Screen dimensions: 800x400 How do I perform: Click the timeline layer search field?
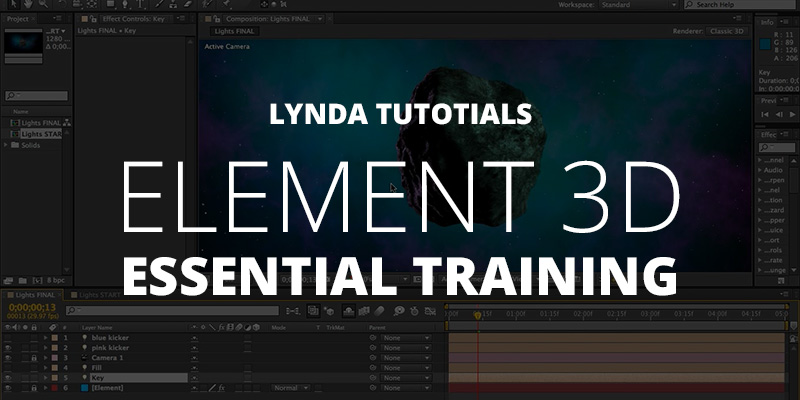172,311
